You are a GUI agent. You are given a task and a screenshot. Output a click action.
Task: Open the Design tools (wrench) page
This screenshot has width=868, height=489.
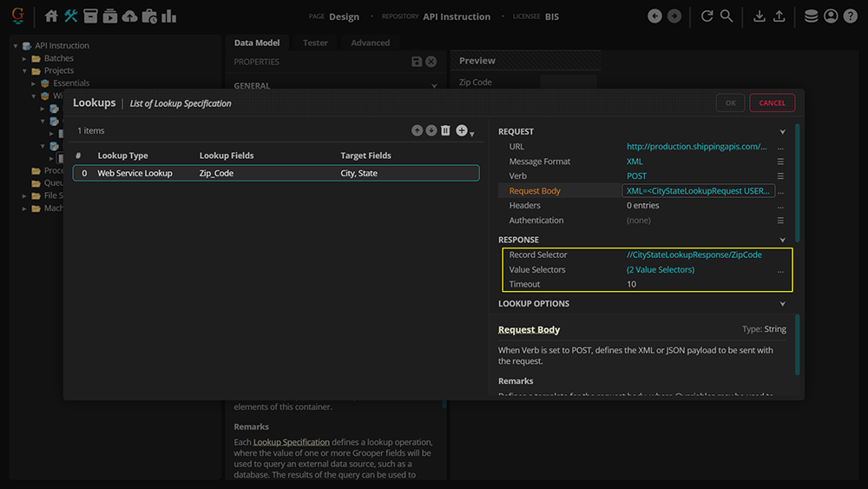click(71, 16)
